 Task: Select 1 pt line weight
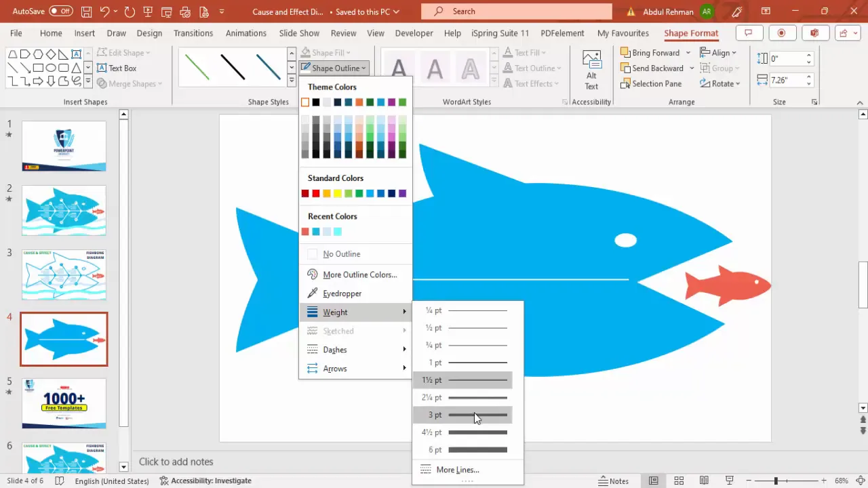462,363
